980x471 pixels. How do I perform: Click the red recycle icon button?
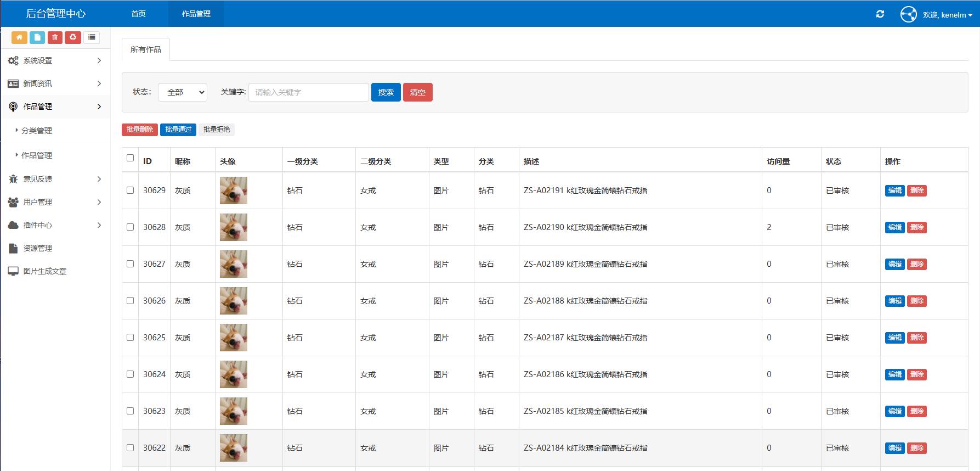(x=73, y=37)
